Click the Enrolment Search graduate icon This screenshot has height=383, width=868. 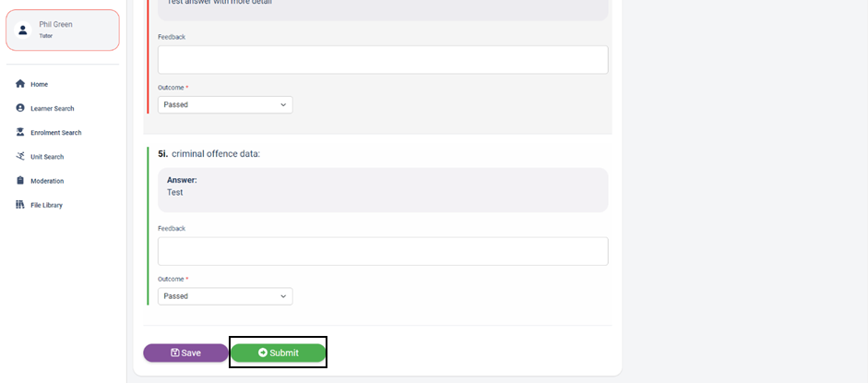[20, 132]
